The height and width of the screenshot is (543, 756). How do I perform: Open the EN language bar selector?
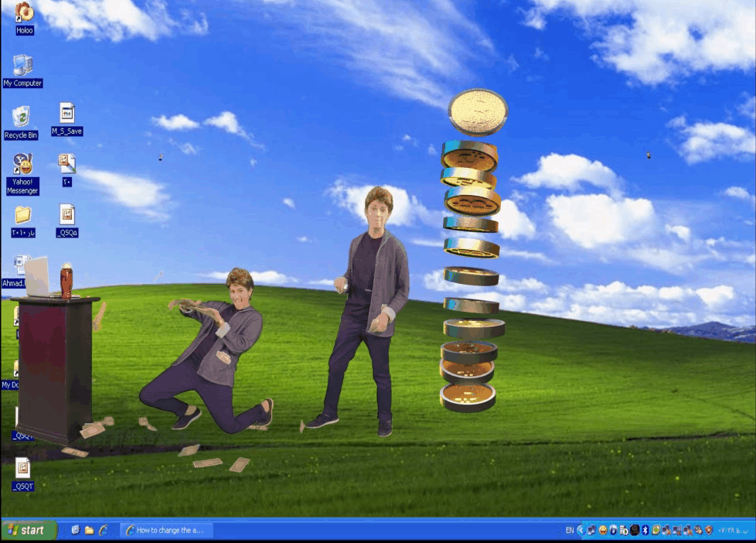(570, 530)
